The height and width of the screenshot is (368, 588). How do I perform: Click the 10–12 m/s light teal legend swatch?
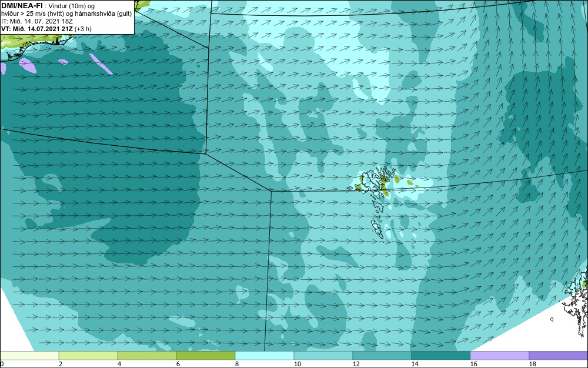pyautogui.click(x=323, y=356)
